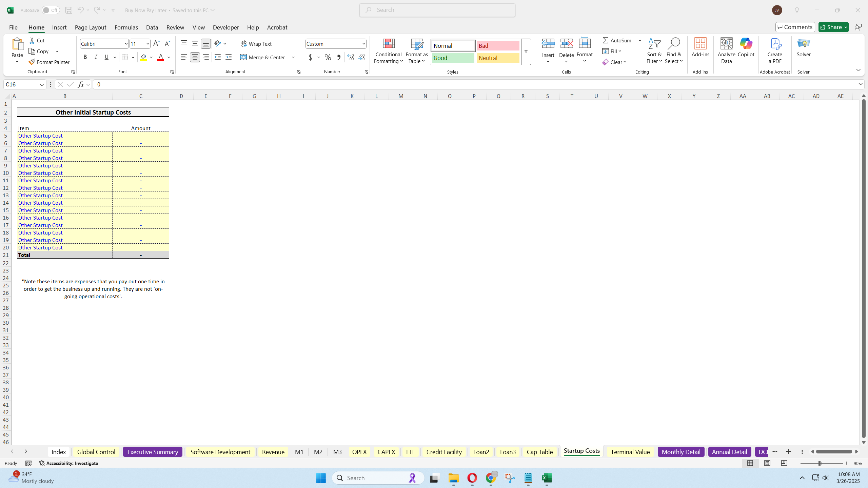Toggle Italic formatting

[95, 57]
